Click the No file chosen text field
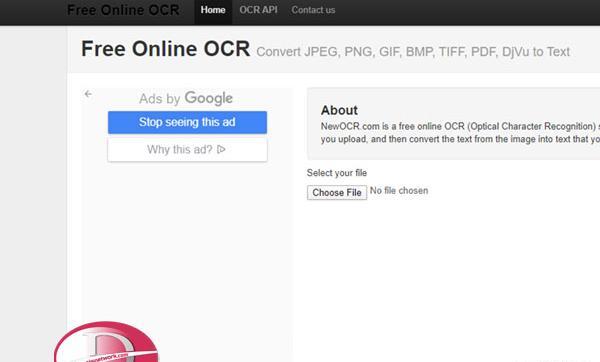600x362 pixels. (399, 191)
